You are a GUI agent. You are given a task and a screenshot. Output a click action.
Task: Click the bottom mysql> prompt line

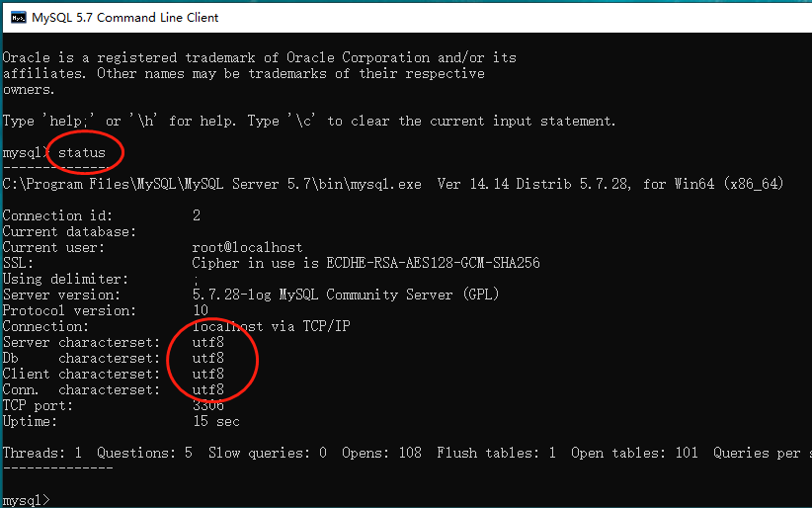coord(26,500)
